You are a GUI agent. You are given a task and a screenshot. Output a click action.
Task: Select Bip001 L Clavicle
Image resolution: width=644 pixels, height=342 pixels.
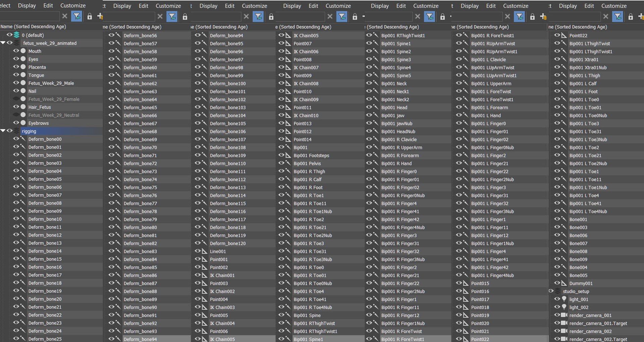[488, 59]
